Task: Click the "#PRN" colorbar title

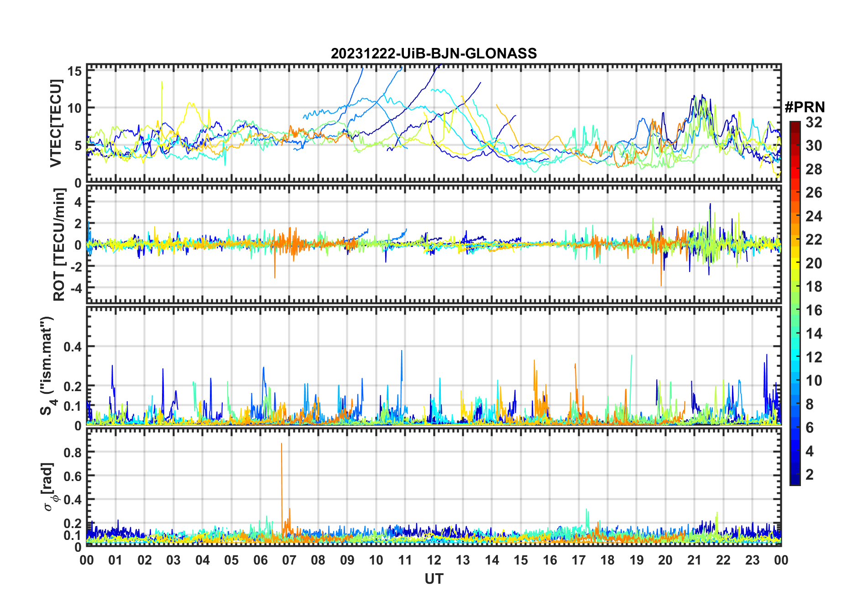Action: point(805,107)
